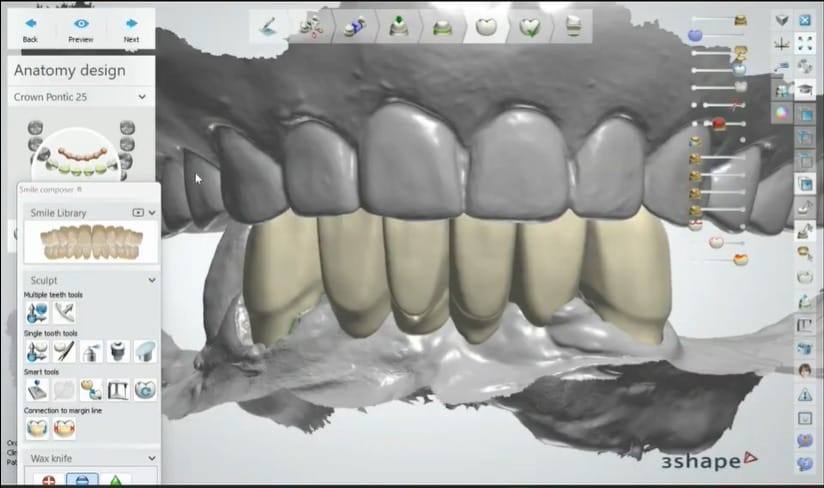The image size is (824, 488).
Task: Click the Next navigation button
Action: click(131, 28)
